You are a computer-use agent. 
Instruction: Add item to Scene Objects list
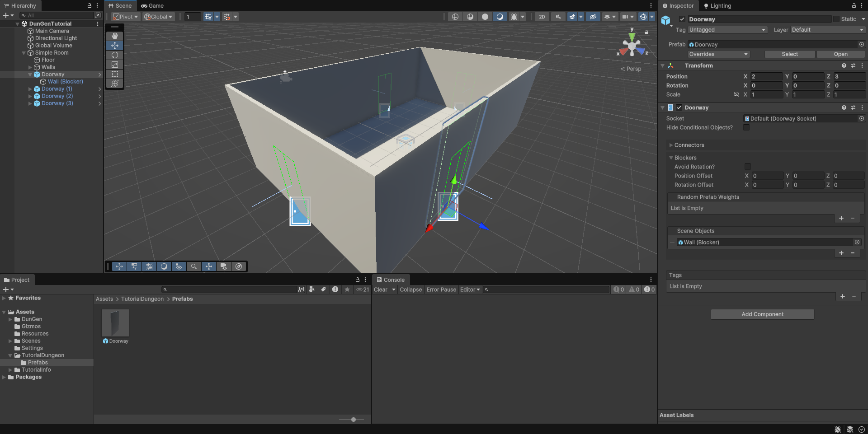(841, 253)
